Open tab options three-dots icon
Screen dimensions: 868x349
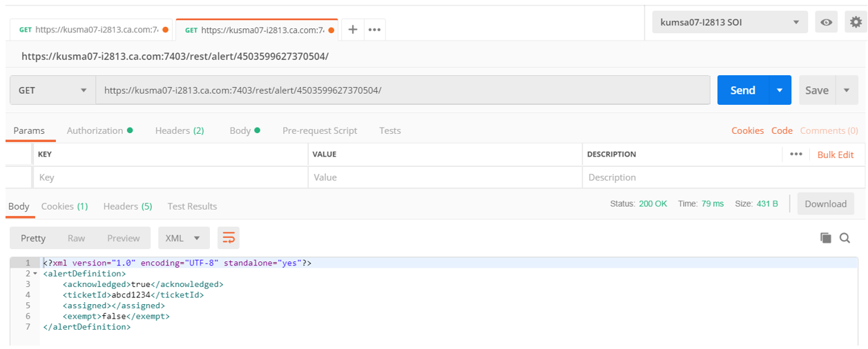(x=374, y=30)
